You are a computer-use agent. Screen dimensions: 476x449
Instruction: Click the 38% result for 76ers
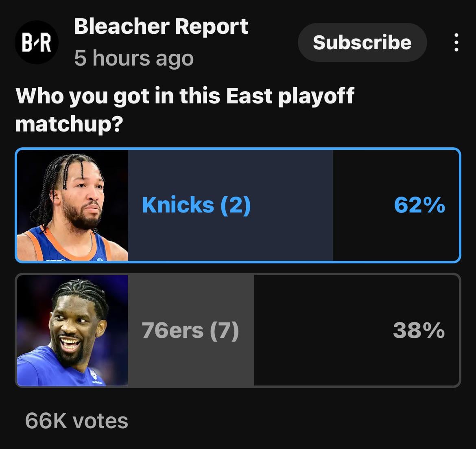tap(419, 330)
